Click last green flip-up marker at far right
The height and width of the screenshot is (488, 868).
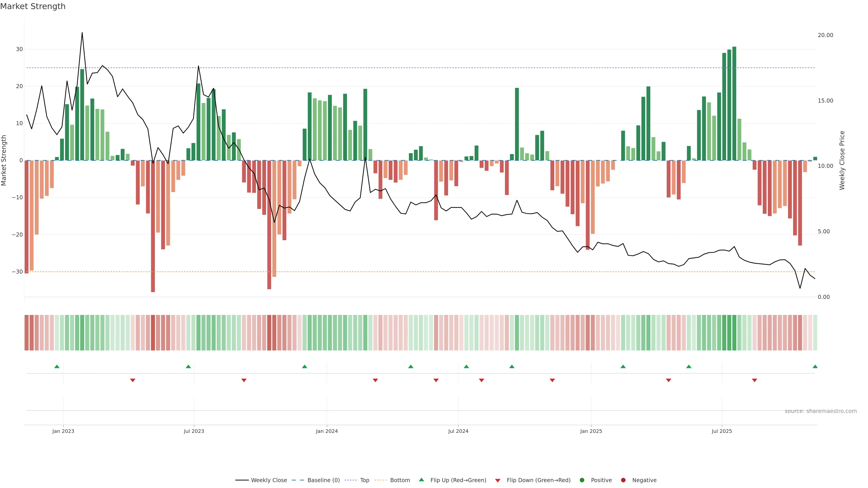815,366
